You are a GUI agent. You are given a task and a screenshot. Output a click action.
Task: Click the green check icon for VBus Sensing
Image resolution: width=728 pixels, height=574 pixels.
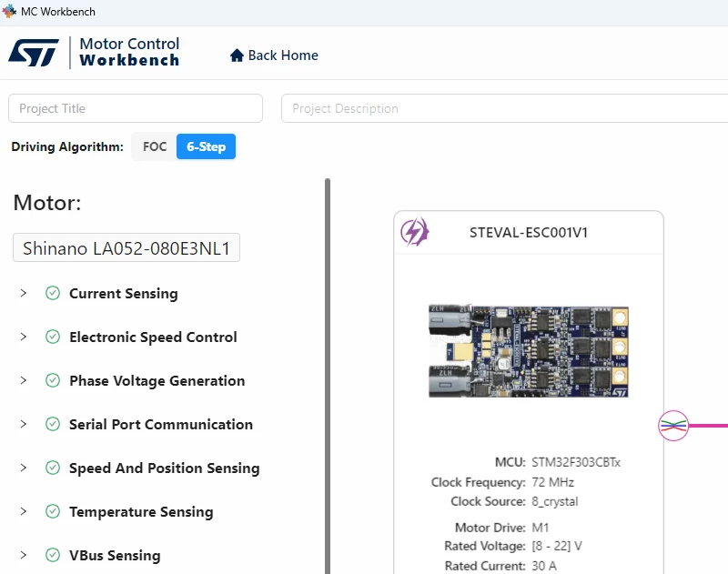[x=53, y=555]
